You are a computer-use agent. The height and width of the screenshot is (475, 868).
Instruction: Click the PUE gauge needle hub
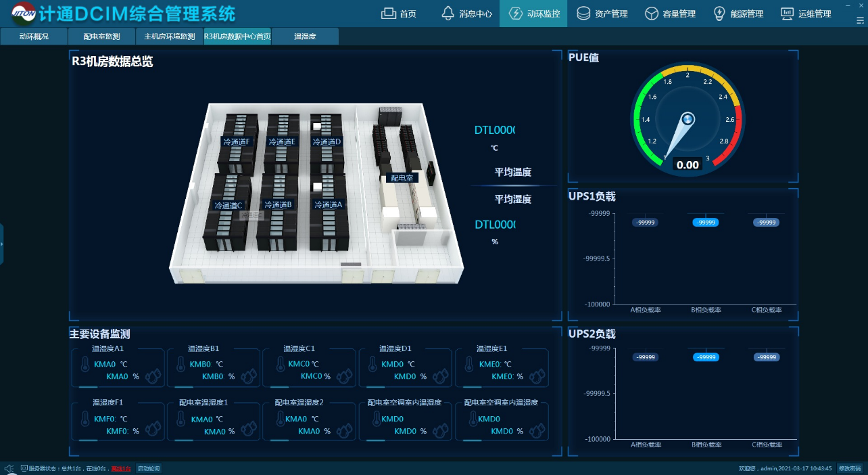(x=688, y=119)
